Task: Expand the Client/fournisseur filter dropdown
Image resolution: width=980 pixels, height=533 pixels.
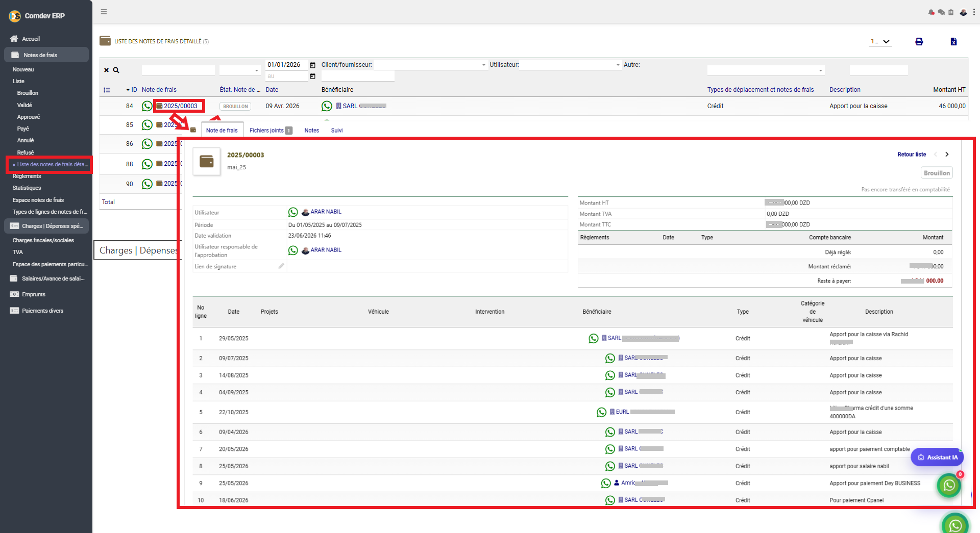Action: click(x=431, y=65)
